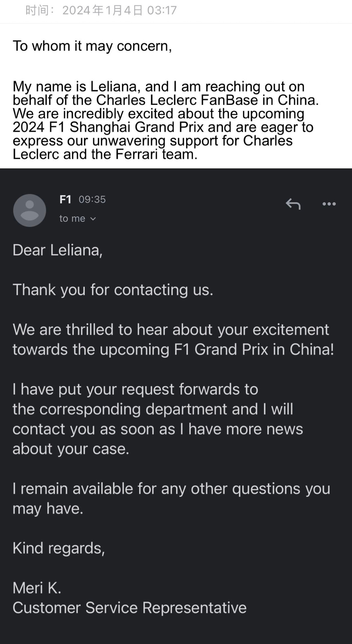Click the "Meri K." signature name
Image resolution: width=352 pixels, height=644 pixels.
click(x=37, y=588)
